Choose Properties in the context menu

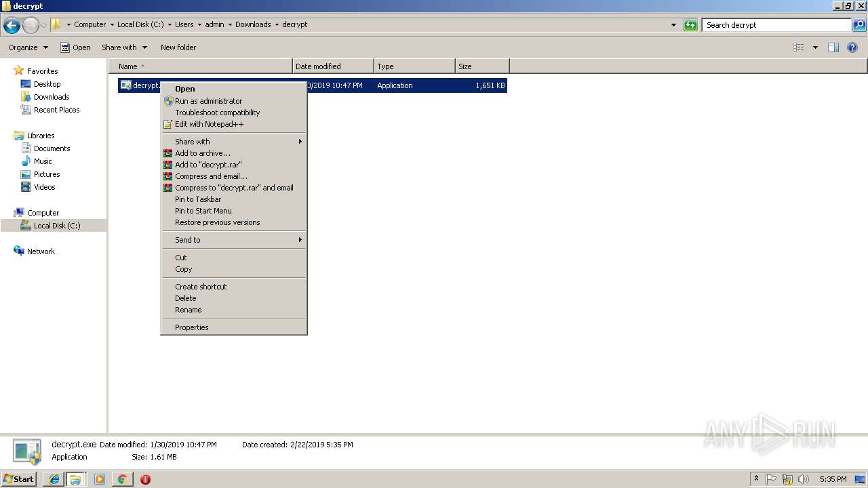[233, 327]
